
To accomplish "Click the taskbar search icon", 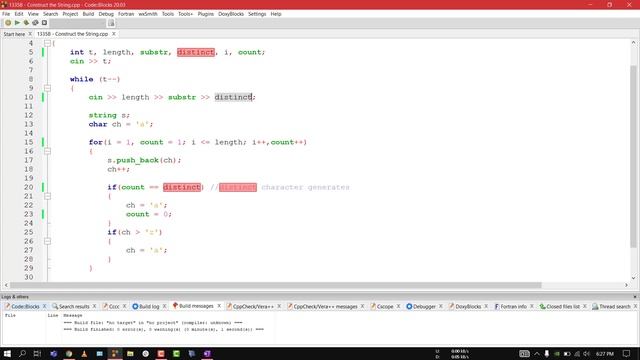I will click(22, 353).
